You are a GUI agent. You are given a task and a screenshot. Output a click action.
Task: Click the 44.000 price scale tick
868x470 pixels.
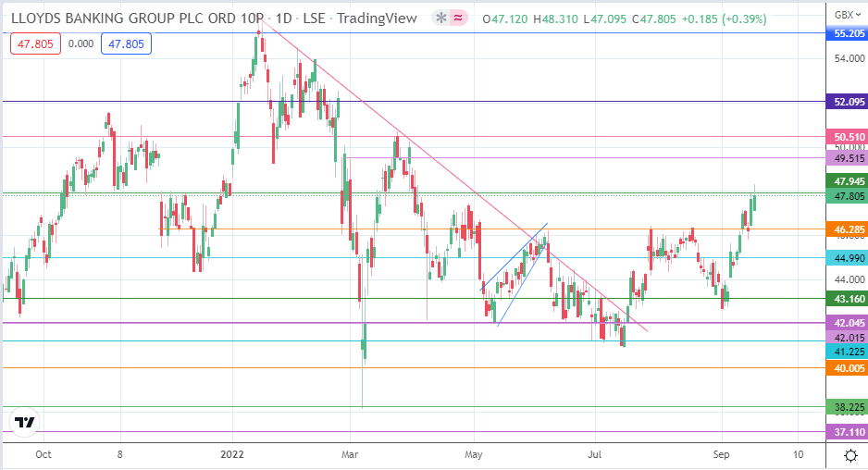pos(849,279)
